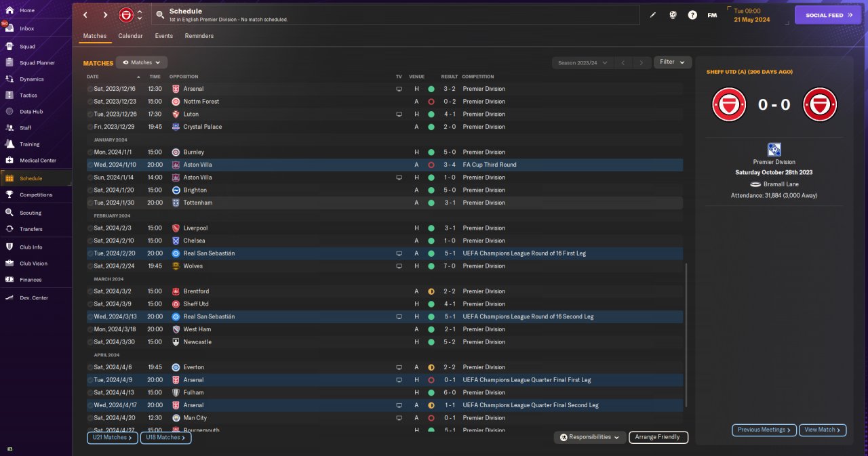Sort by the COMPETITION column header
The image size is (868, 456).
coord(478,77)
